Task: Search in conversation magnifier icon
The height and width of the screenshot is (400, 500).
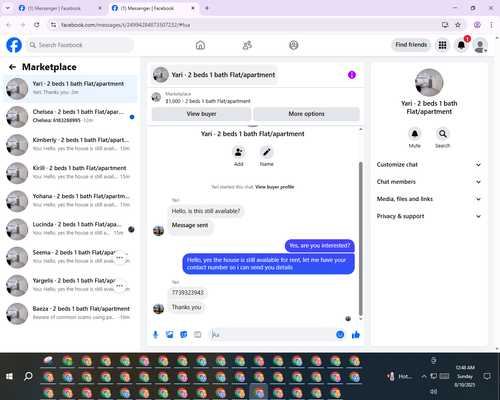Action: tap(443, 134)
